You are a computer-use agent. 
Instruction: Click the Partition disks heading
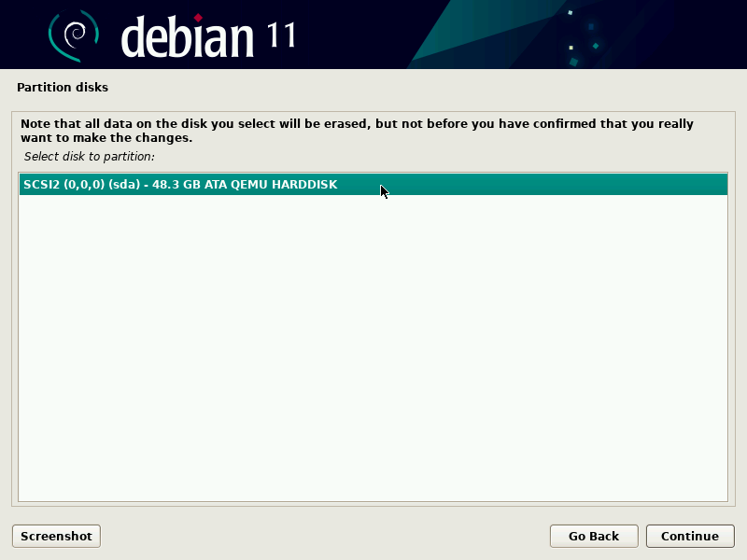[x=63, y=87]
